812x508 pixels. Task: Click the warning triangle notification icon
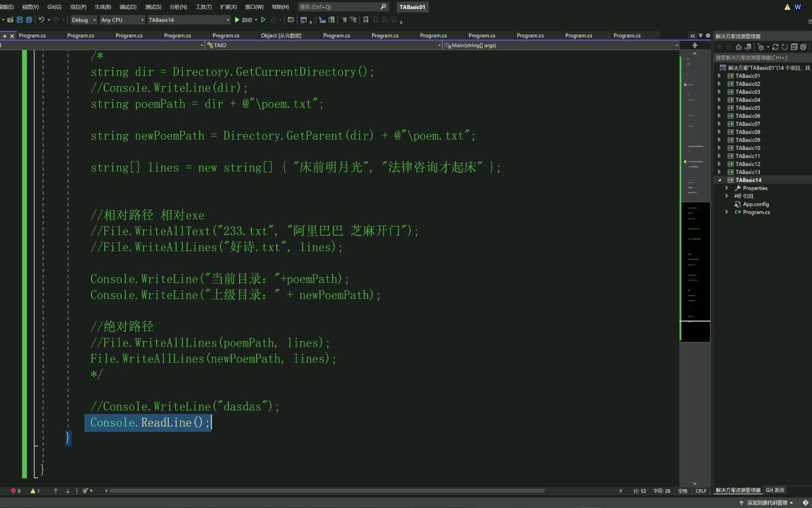tap(787, 7)
